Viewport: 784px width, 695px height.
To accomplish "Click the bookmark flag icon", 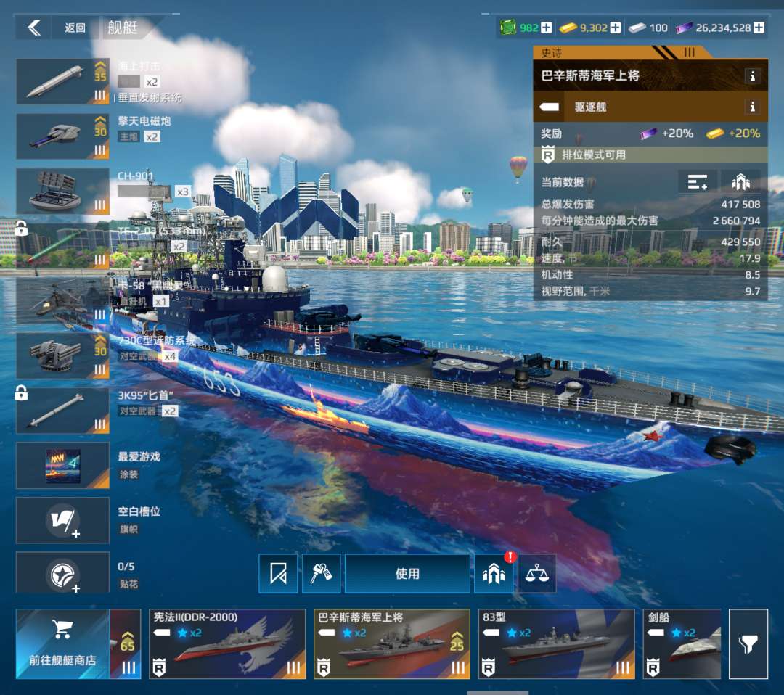I will click(x=278, y=574).
